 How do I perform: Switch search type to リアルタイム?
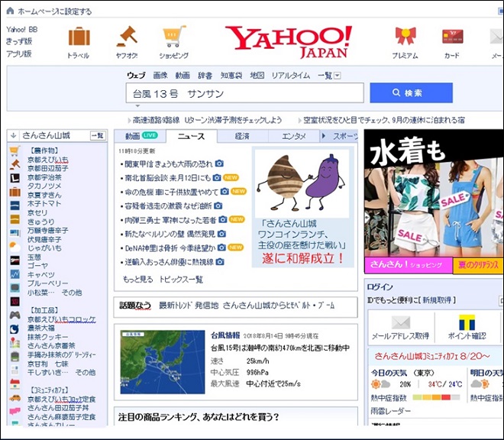(291, 76)
